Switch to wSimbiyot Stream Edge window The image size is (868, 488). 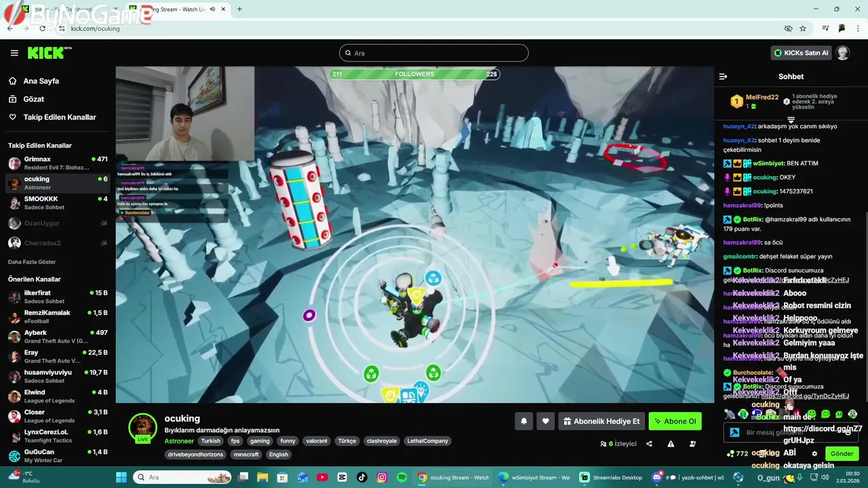534,477
